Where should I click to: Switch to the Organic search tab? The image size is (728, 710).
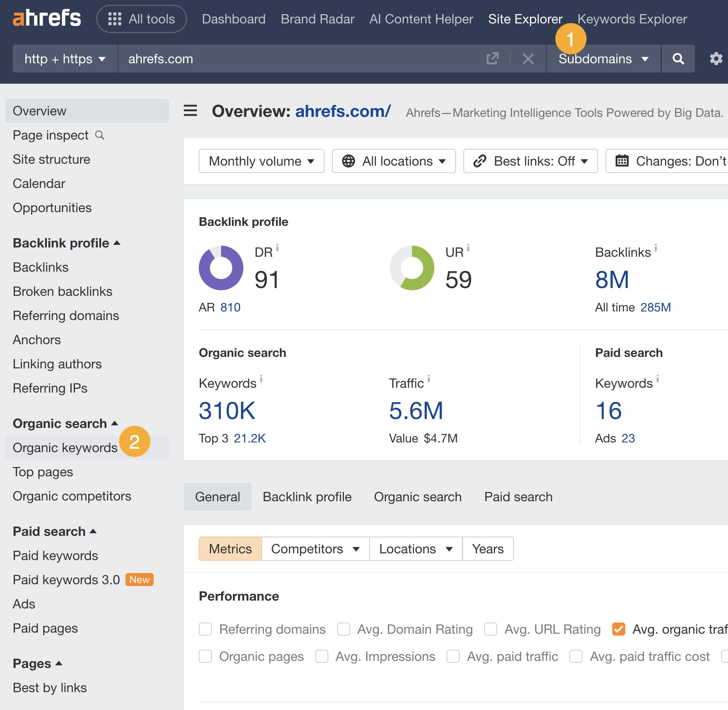click(x=418, y=496)
